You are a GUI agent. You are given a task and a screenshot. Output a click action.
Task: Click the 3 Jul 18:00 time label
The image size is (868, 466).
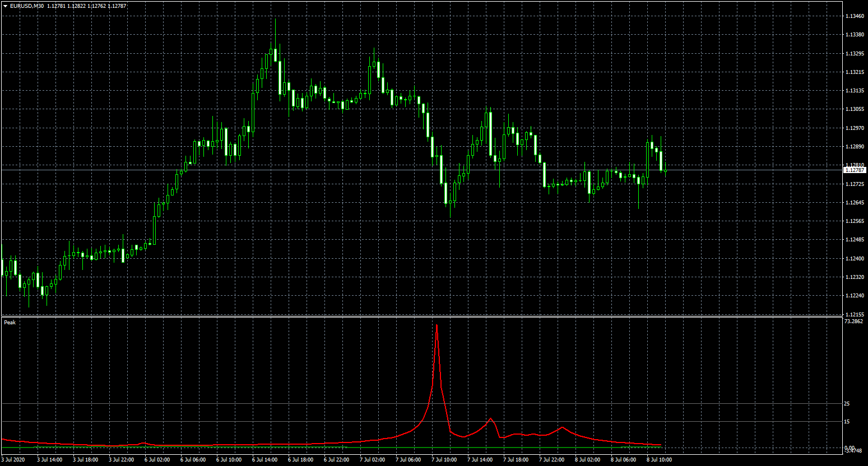tap(86, 460)
